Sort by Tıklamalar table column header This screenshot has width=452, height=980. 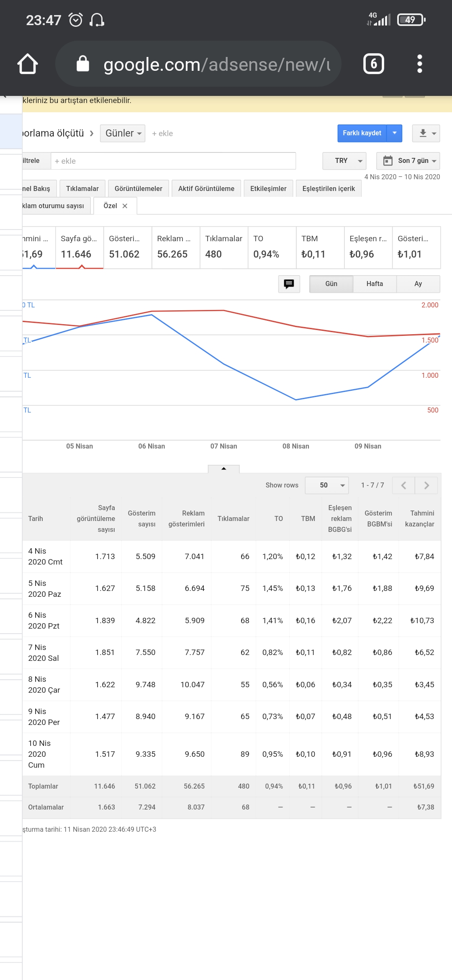coord(234,519)
